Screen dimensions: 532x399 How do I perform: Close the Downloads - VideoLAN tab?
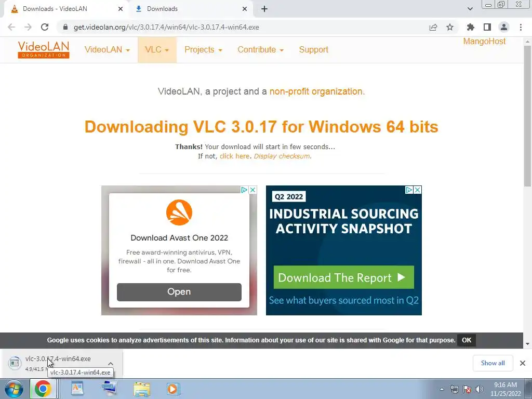pyautogui.click(x=121, y=9)
